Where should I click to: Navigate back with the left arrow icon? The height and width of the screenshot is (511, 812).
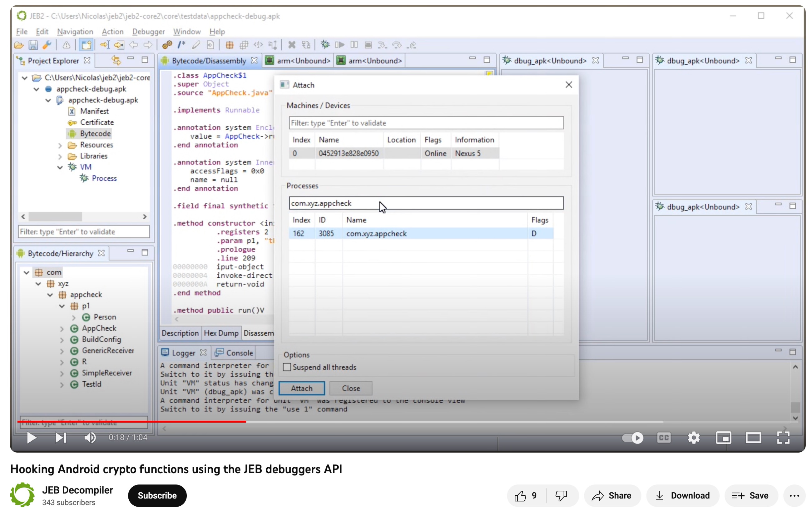click(x=134, y=45)
